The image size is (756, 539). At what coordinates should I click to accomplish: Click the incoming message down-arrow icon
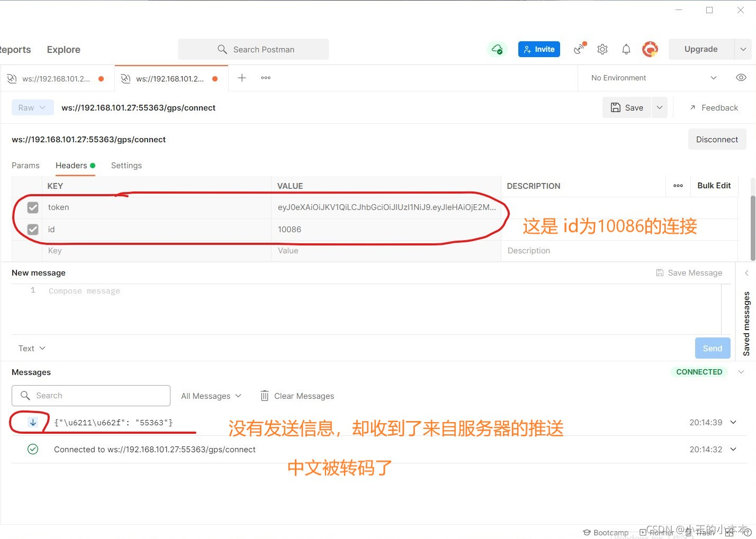pos(33,422)
